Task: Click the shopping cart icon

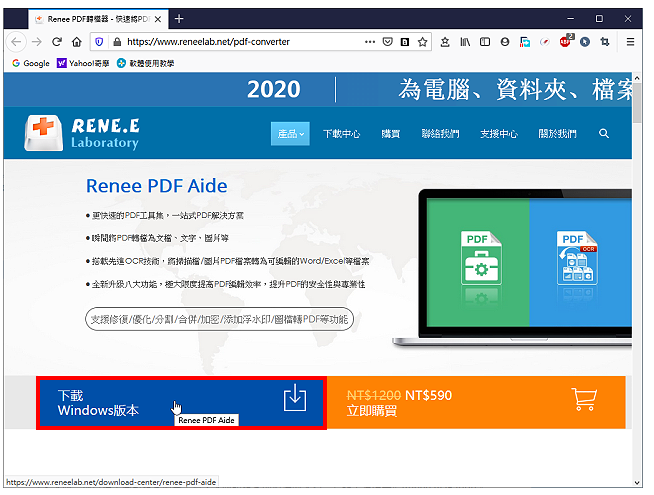Action: (x=584, y=399)
